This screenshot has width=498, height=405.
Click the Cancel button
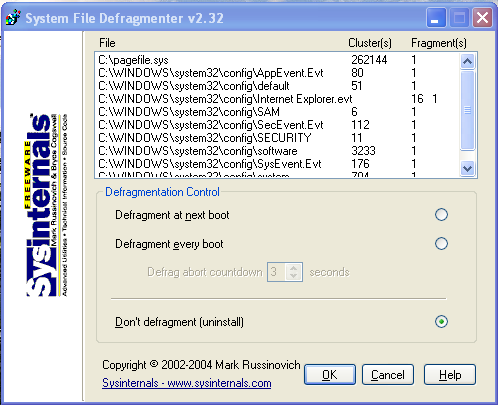(x=388, y=375)
